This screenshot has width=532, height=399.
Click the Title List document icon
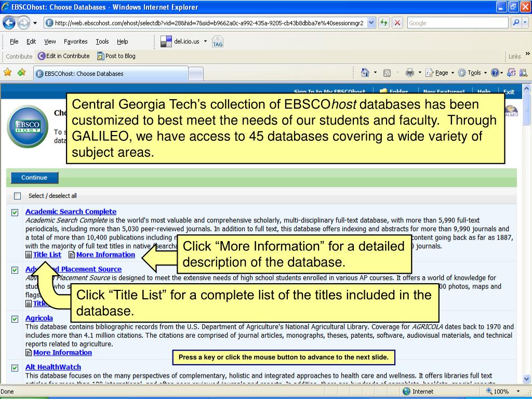coord(29,255)
